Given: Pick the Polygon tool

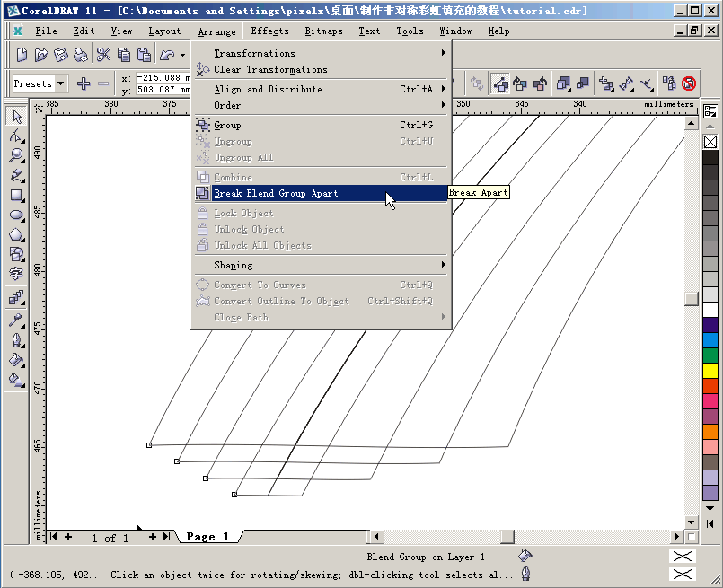Looking at the screenshot, I should pyautogui.click(x=16, y=235).
